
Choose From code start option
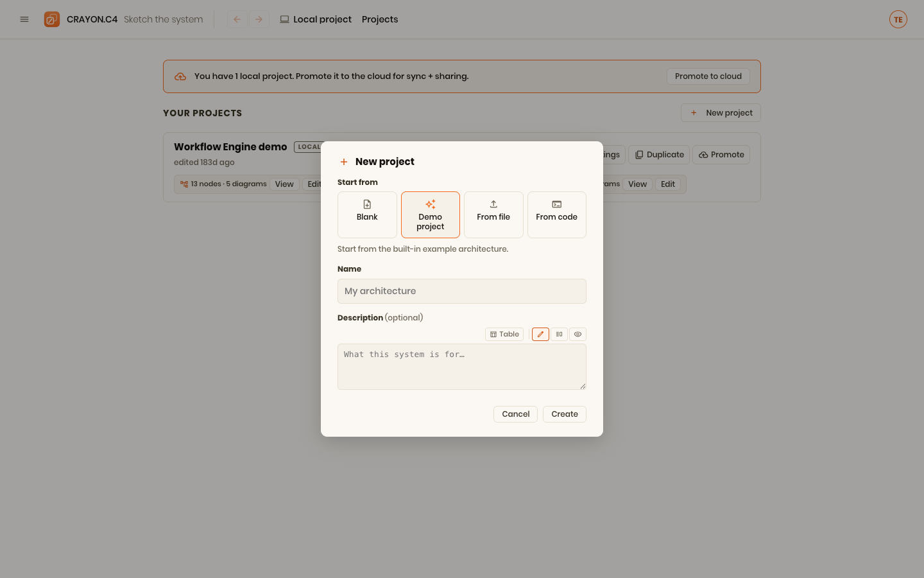click(557, 215)
